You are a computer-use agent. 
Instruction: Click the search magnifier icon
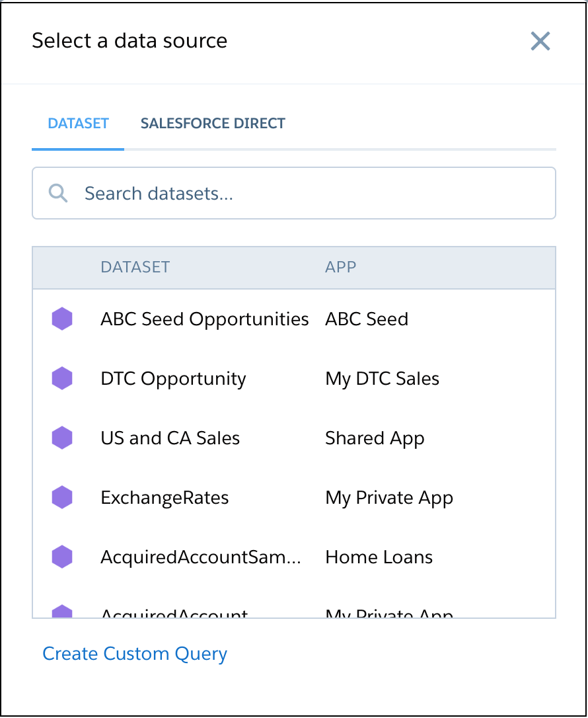click(58, 193)
